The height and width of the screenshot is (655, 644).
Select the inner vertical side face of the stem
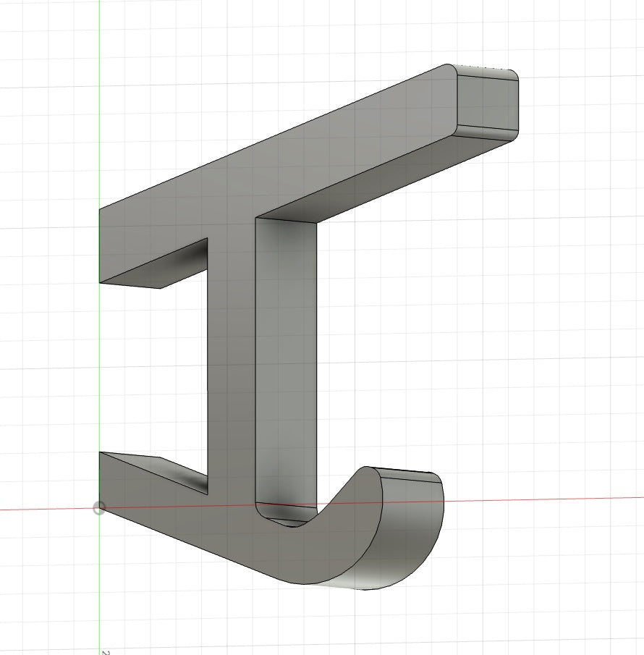[286, 359]
